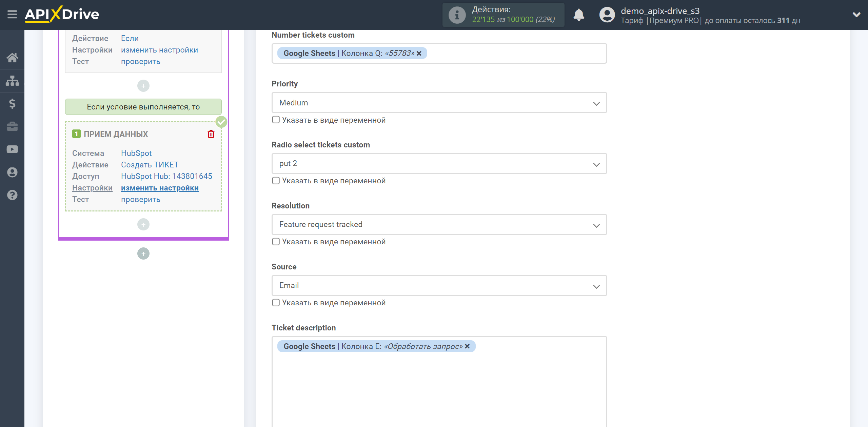Click demo_apix-drive_s3 username
The width and height of the screenshot is (868, 427).
coord(660,11)
